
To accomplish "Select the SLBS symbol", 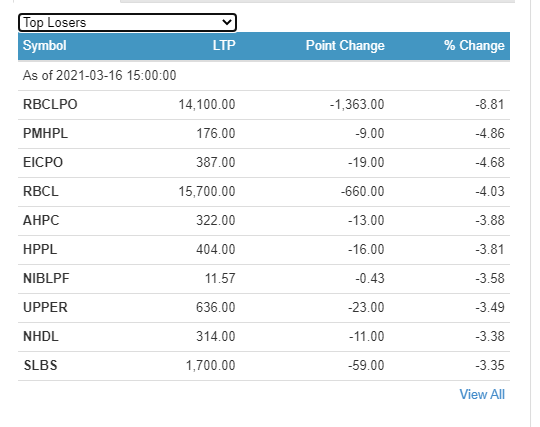I will click(40, 365).
